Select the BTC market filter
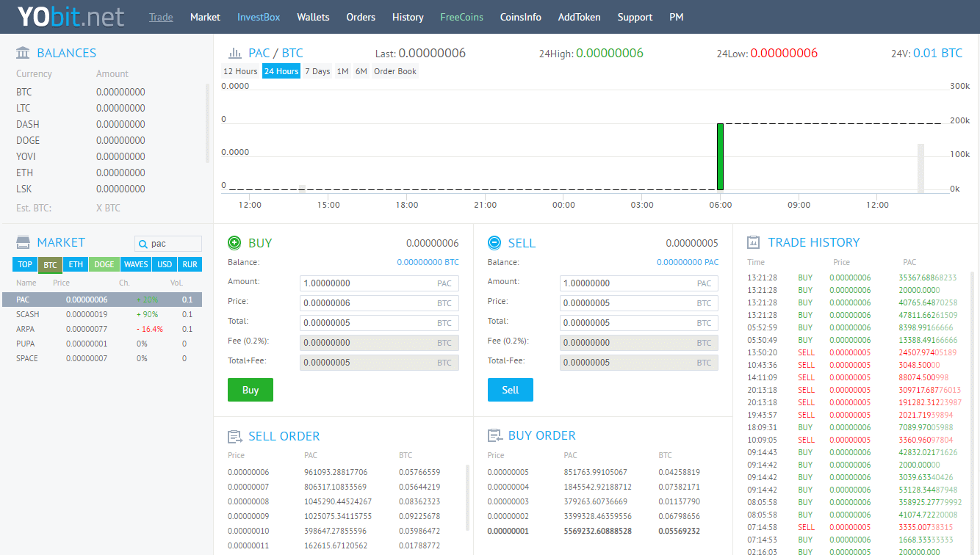 [x=50, y=264]
